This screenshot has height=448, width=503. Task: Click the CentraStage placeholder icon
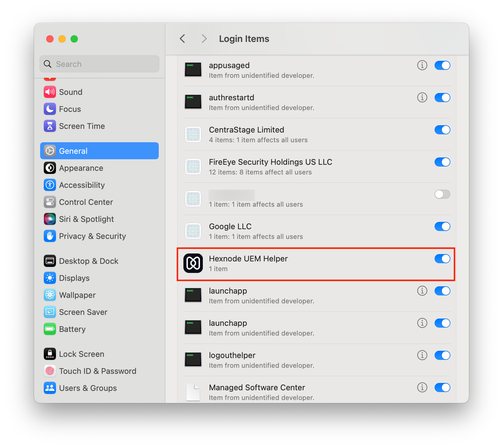click(x=193, y=134)
